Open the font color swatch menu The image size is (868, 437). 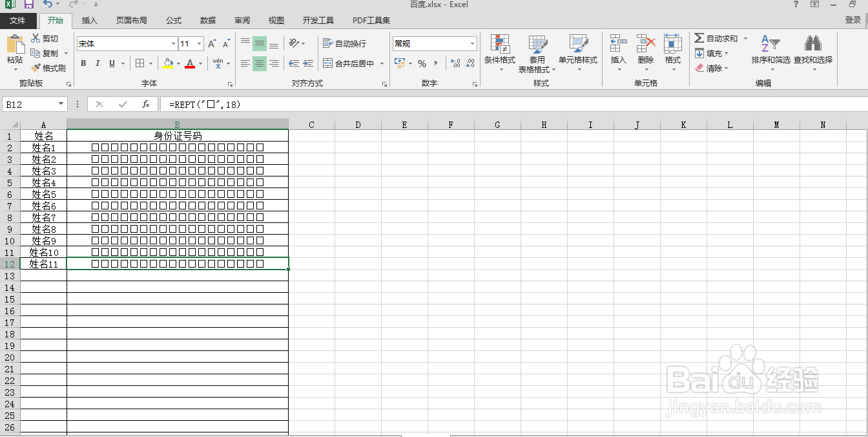pos(199,63)
